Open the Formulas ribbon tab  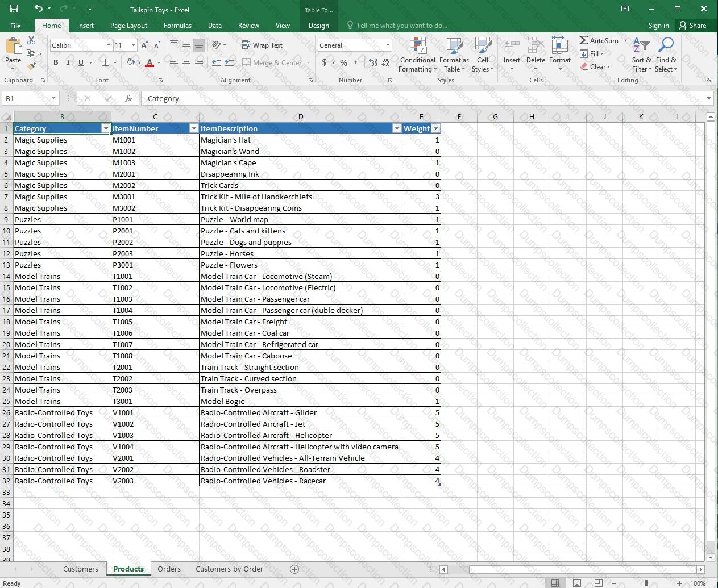[x=177, y=26]
